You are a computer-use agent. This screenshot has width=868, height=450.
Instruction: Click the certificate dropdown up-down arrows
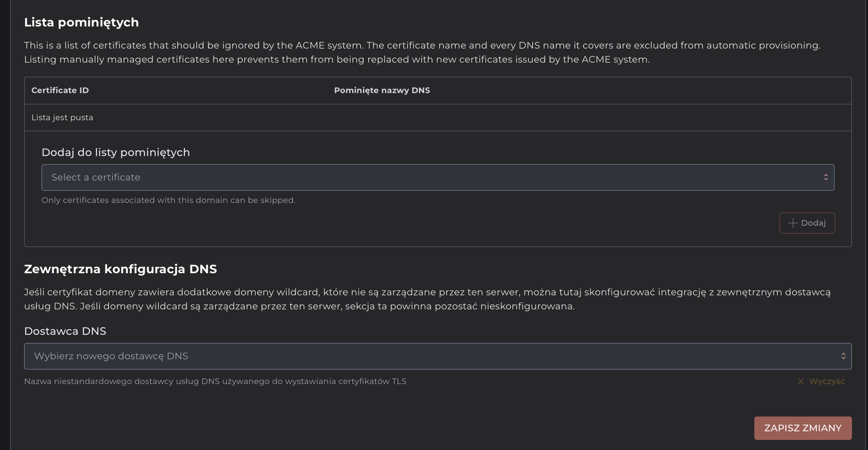click(x=826, y=177)
